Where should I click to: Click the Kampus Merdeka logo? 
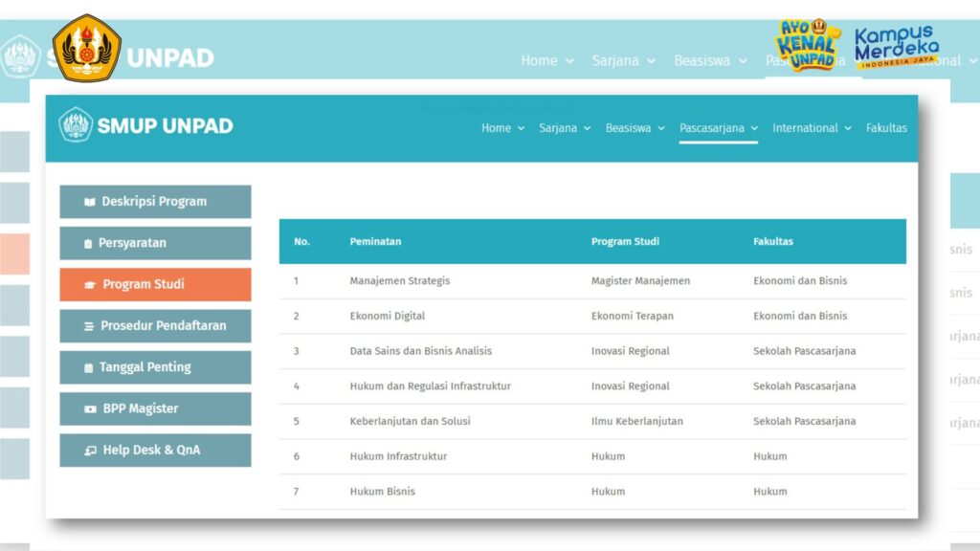pos(896,46)
